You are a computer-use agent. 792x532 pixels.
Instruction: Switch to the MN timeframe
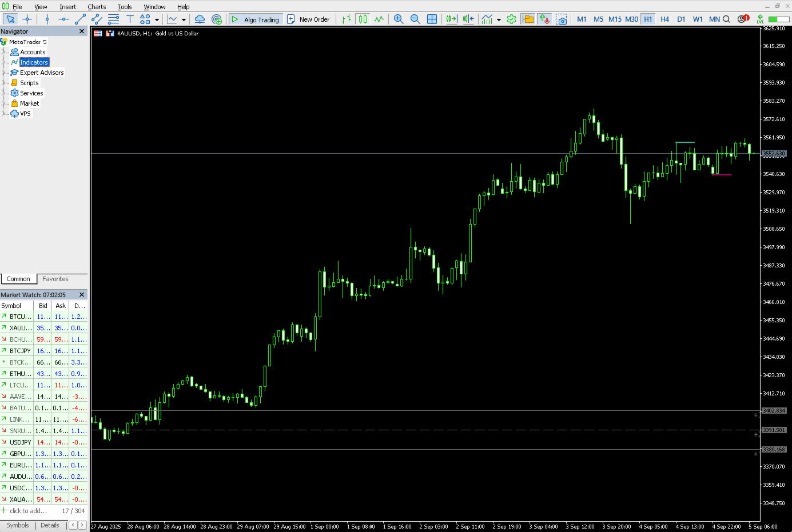tap(714, 19)
